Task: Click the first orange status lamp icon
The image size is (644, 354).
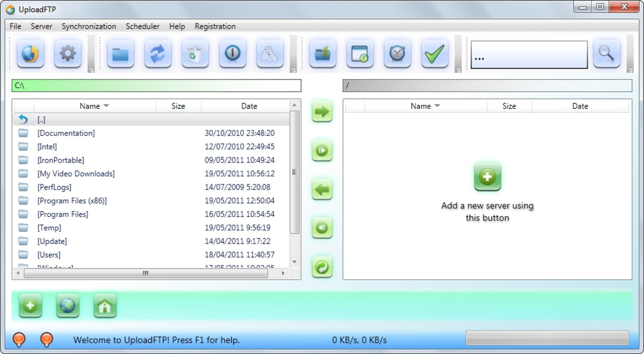Action: point(19,339)
